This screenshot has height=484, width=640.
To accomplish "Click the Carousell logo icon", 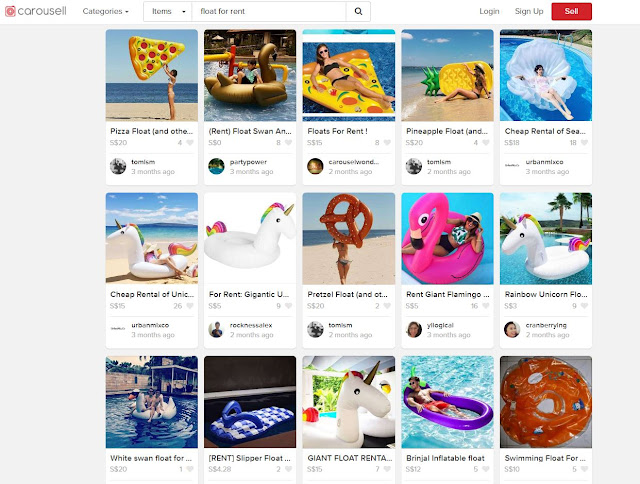I will (x=10, y=11).
